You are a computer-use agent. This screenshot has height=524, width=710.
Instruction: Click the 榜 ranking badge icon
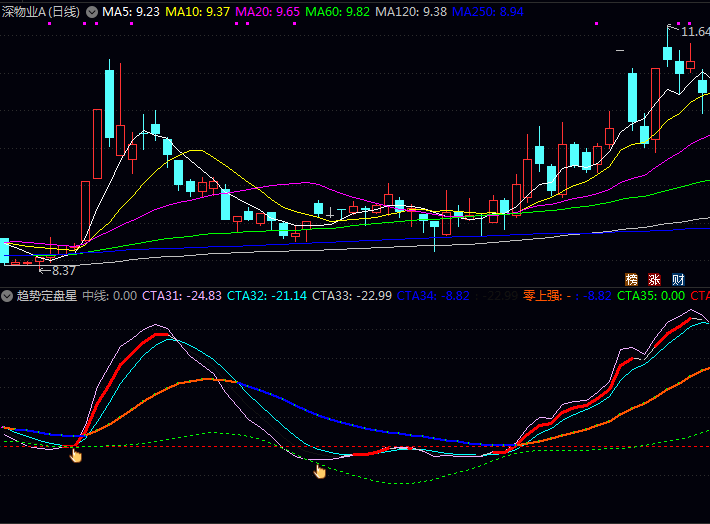click(631, 279)
